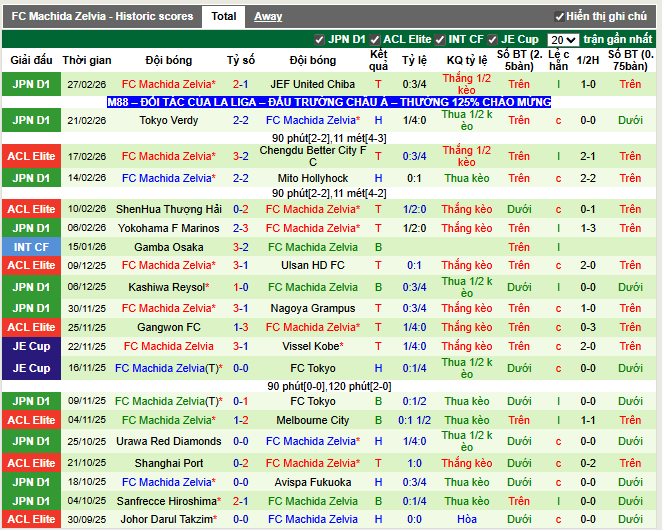The image size is (663, 530).
Task: Select Shanghai Port team name
Action: tap(169, 463)
